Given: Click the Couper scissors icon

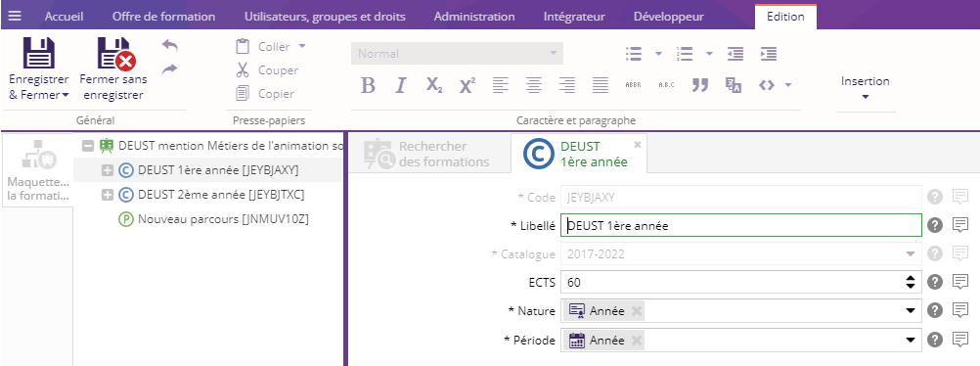Looking at the screenshot, I should 243,70.
